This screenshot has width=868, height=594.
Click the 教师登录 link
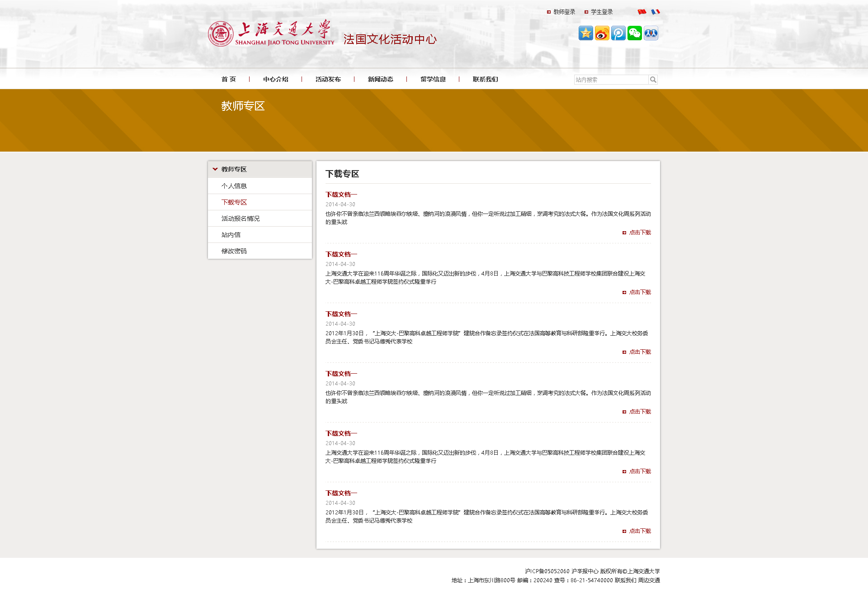[564, 12]
